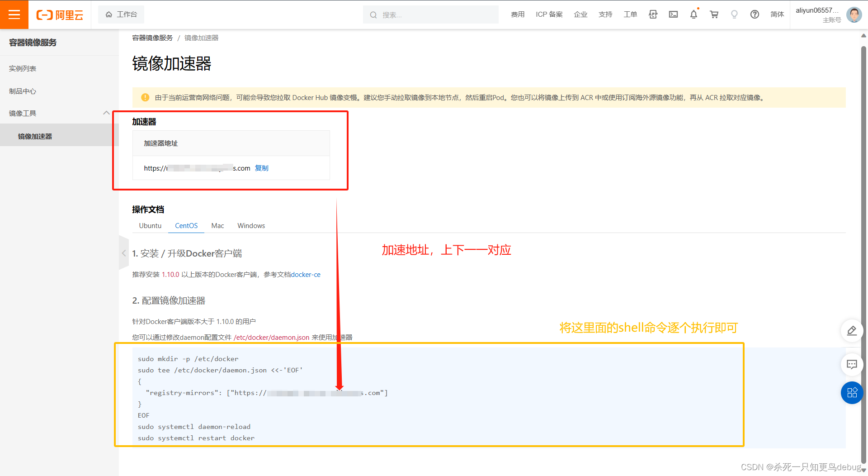Go to 实例列表 in sidebar
868x476 pixels.
[x=23, y=68]
